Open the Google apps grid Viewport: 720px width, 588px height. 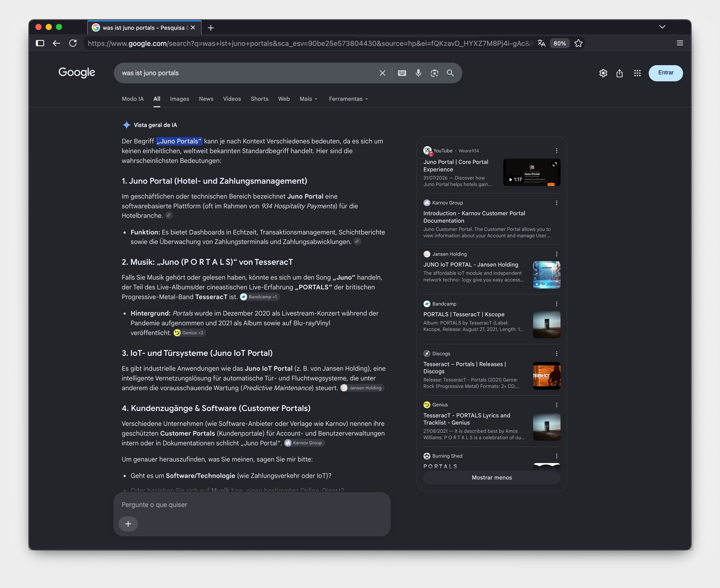pyautogui.click(x=637, y=73)
